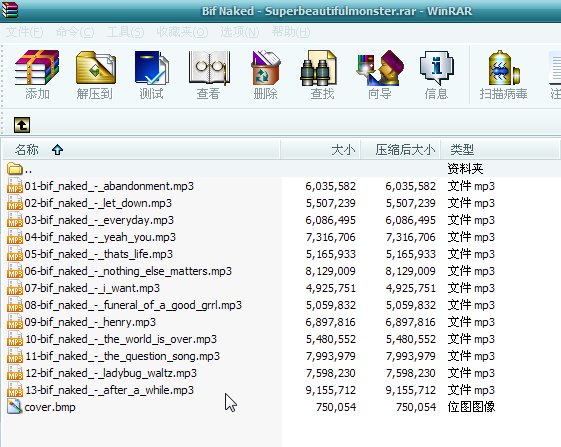Open the File (文件) menu
561x447 pixels.
tap(25, 32)
